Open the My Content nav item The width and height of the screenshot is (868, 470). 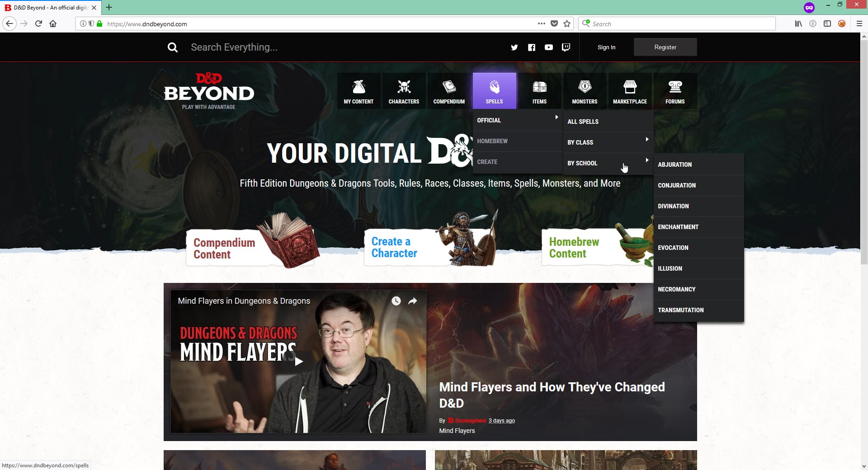[359, 91]
